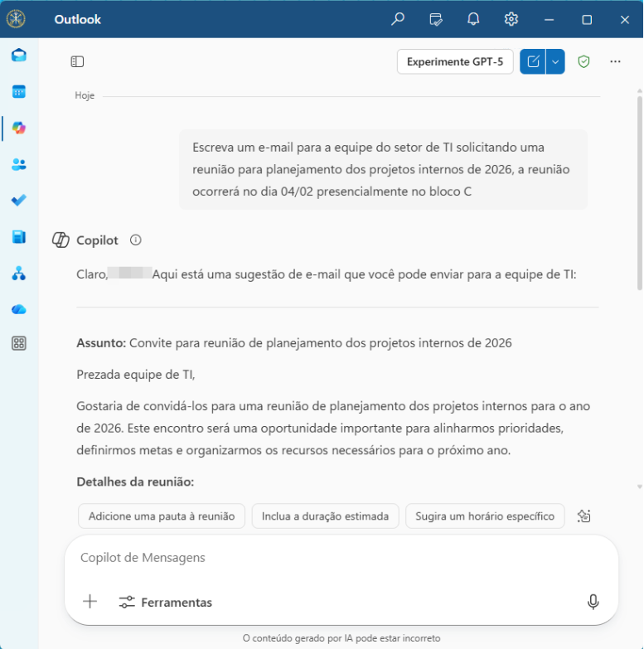Open the People contacts icon
Viewport: 644px width, 649px height.
(x=18, y=164)
